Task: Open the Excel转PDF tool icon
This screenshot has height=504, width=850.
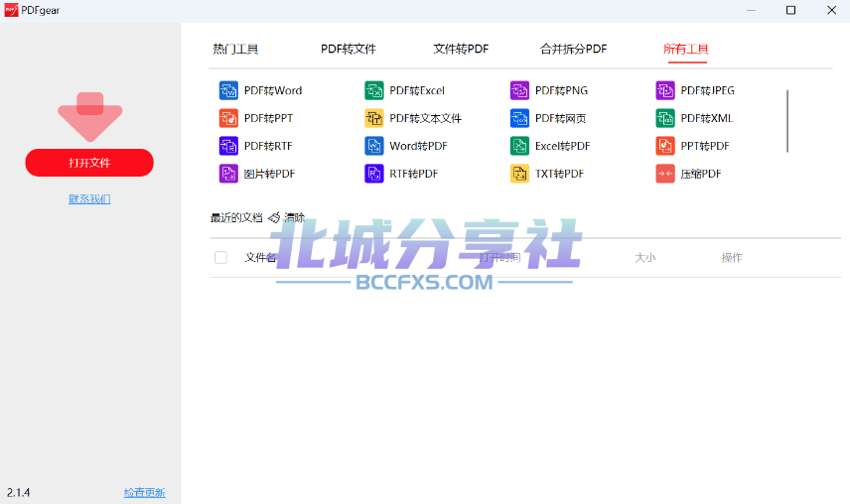Action: pyautogui.click(x=519, y=146)
